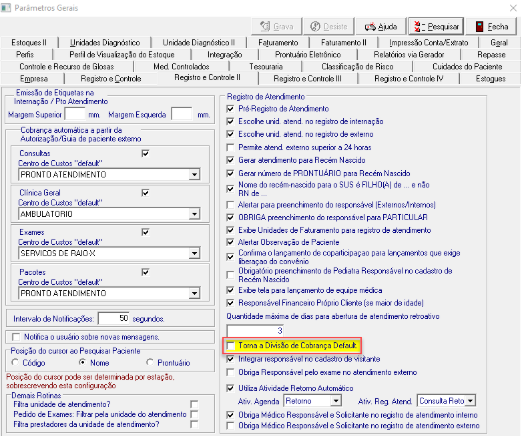Click the retroactive days quantity field
Viewport: 521px width, 436px height.
click(255, 330)
